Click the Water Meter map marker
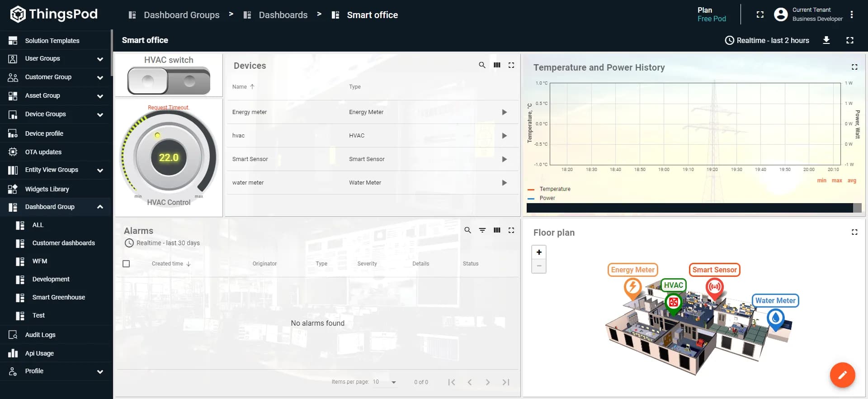The width and height of the screenshot is (868, 399). click(x=775, y=318)
